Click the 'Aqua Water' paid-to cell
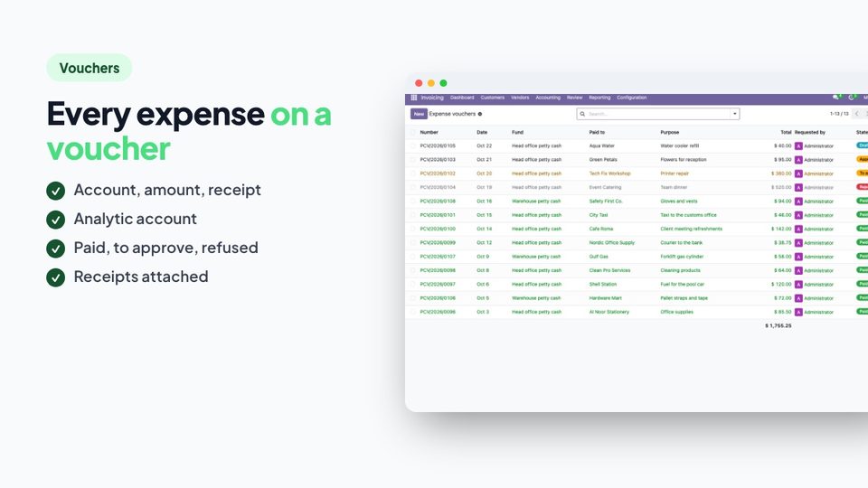 pos(602,146)
